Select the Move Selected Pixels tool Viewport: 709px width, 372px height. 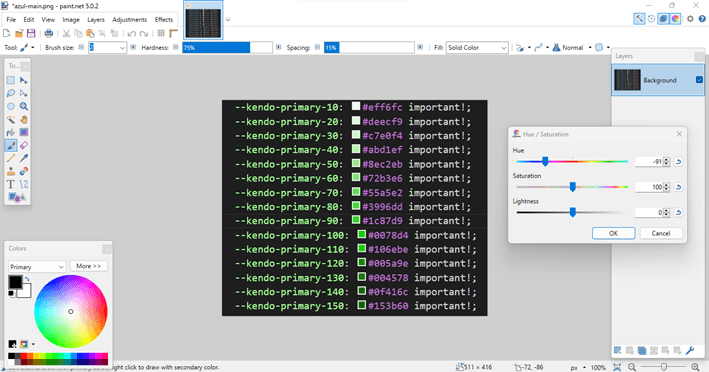tap(24, 80)
